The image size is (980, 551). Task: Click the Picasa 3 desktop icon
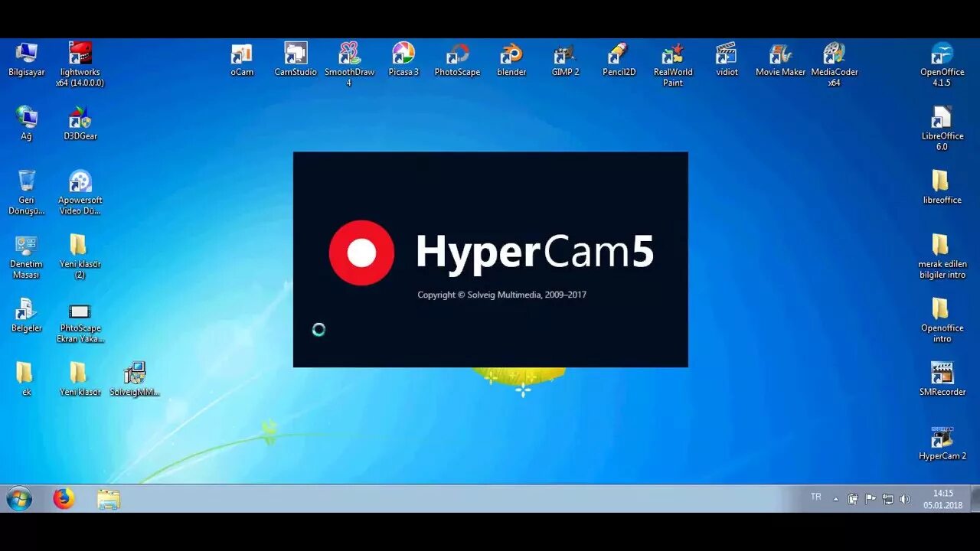(x=403, y=60)
